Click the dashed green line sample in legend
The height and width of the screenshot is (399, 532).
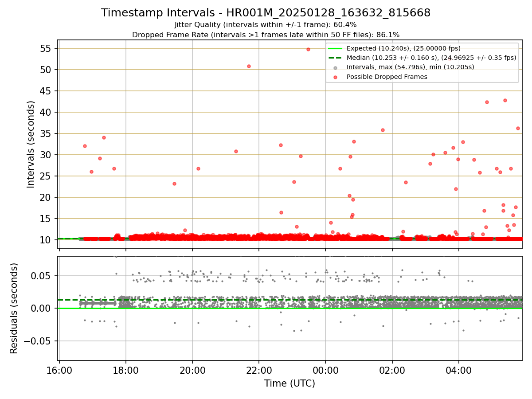(335, 58)
